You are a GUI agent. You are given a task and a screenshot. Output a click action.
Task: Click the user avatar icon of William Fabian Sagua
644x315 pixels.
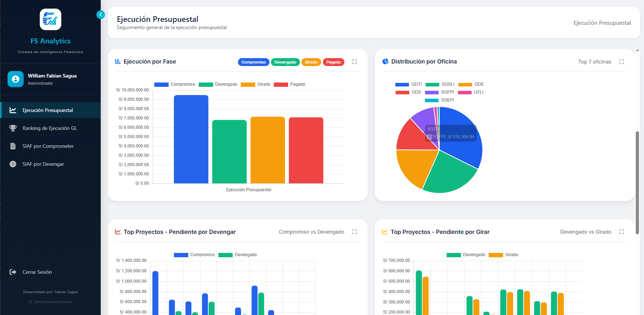15,79
